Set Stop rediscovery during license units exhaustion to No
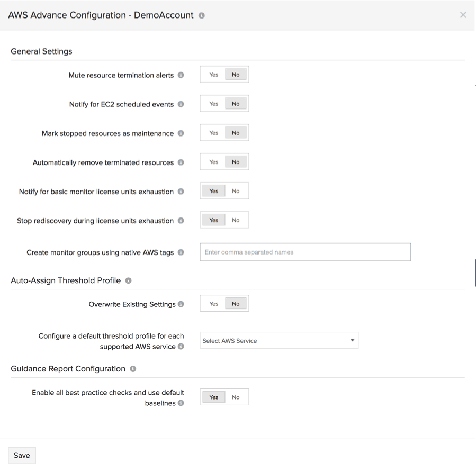Screen dimensions: 476x472 [236, 220]
